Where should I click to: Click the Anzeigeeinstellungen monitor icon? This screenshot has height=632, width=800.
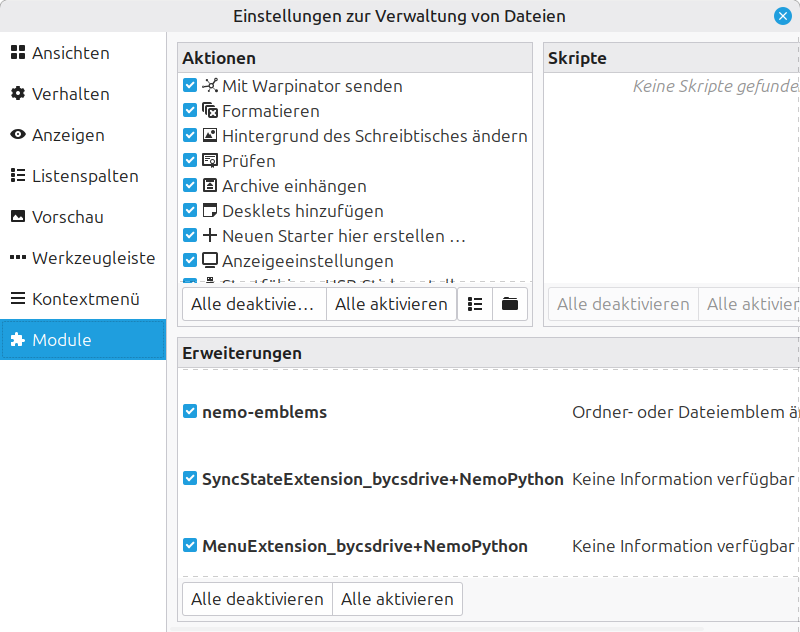point(210,261)
